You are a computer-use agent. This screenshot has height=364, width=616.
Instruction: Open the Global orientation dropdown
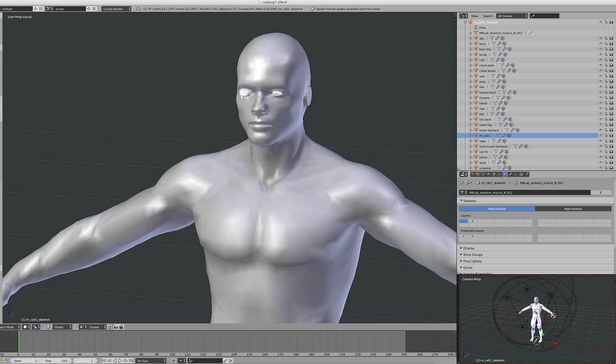click(62, 327)
